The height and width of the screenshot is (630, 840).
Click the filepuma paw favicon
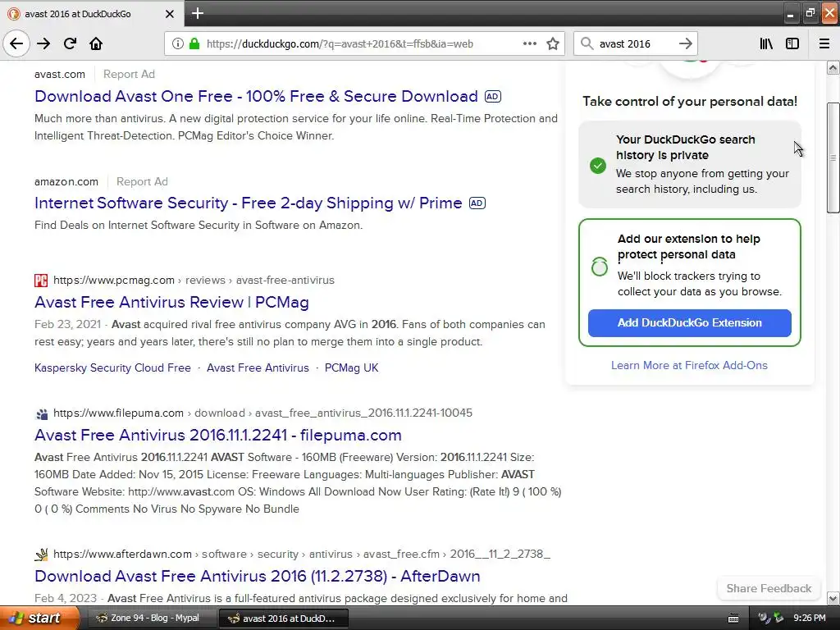pos(41,413)
